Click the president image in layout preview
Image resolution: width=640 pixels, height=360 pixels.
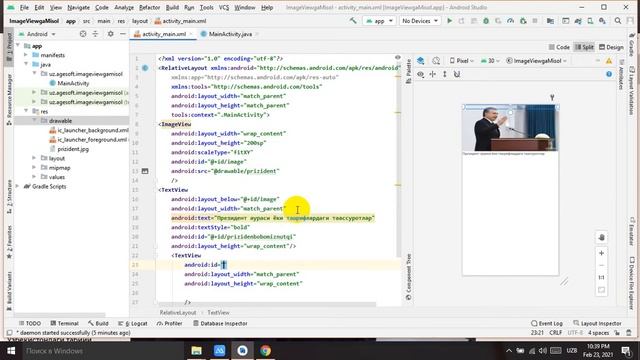(x=510, y=128)
